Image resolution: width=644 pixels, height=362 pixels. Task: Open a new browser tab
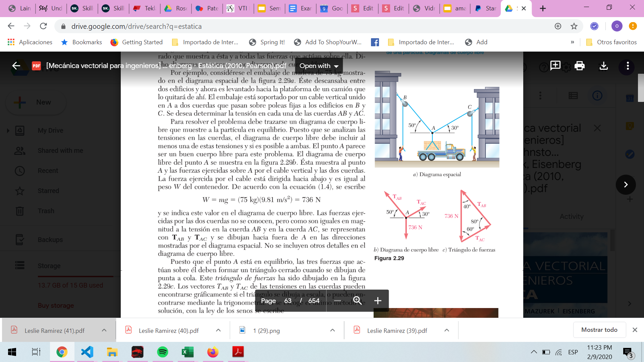pos(543,8)
